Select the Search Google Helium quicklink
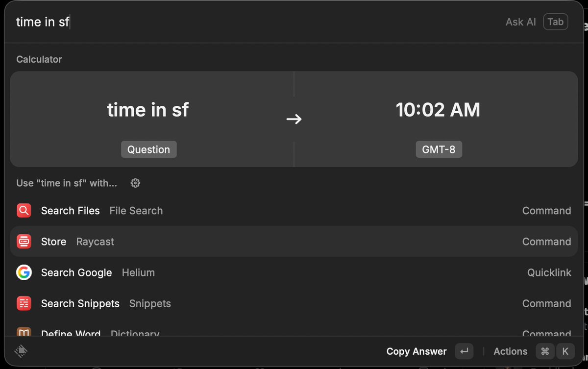 pos(294,272)
